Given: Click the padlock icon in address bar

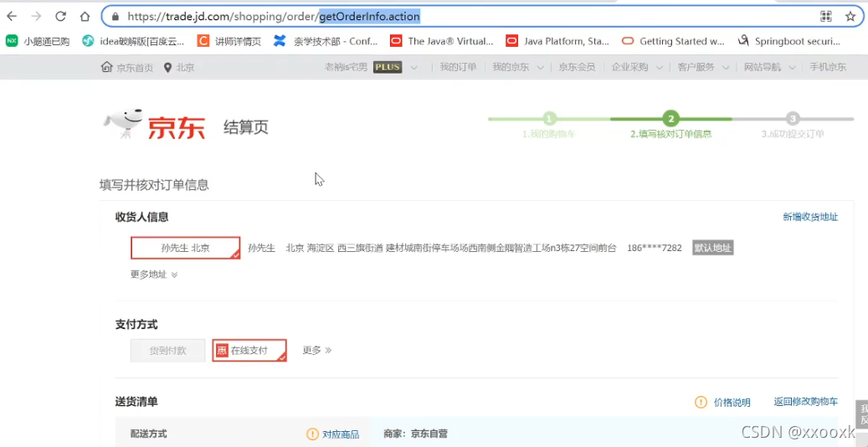Looking at the screenshot, I should click(116, 17).
